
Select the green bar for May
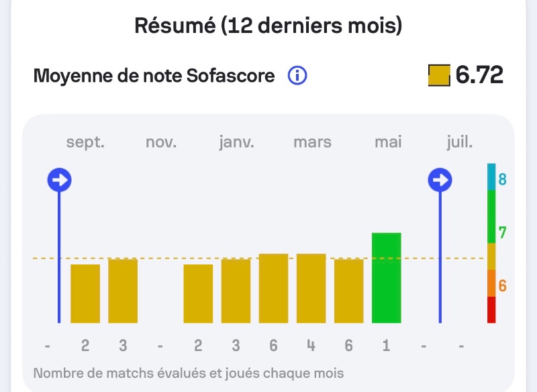pyautogui.click(x=387, y=278)
